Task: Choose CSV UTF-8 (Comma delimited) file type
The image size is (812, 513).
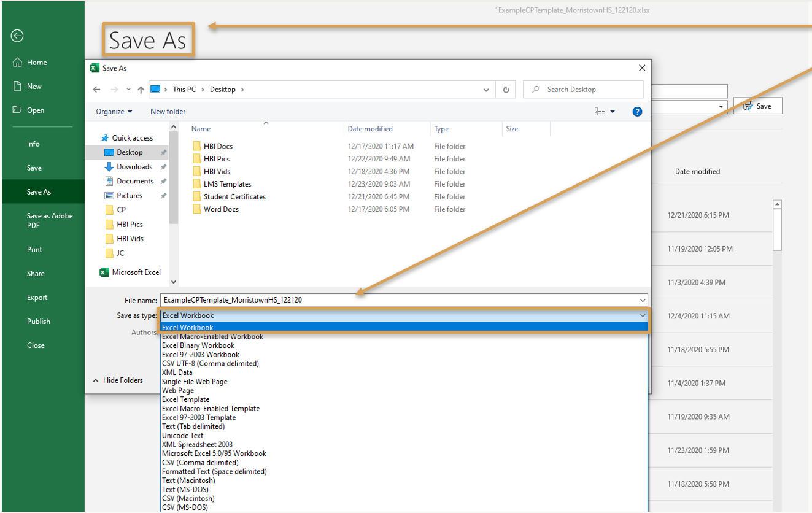Action: point(210,363)
